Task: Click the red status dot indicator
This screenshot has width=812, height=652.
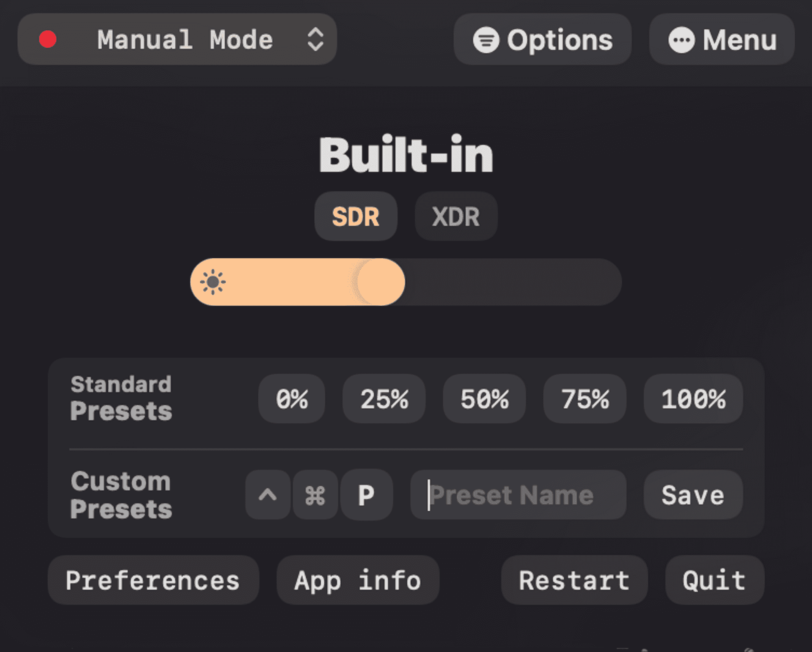Action: click(48, 39)
